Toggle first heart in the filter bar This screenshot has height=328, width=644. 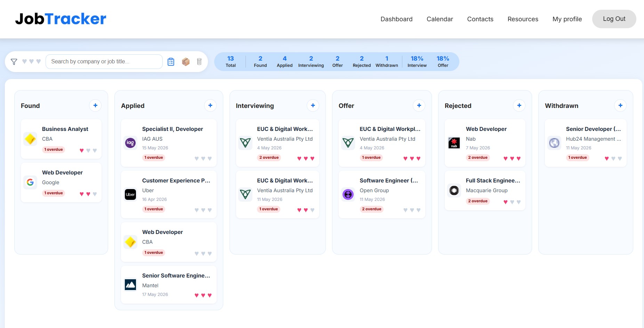pos(24,61)
